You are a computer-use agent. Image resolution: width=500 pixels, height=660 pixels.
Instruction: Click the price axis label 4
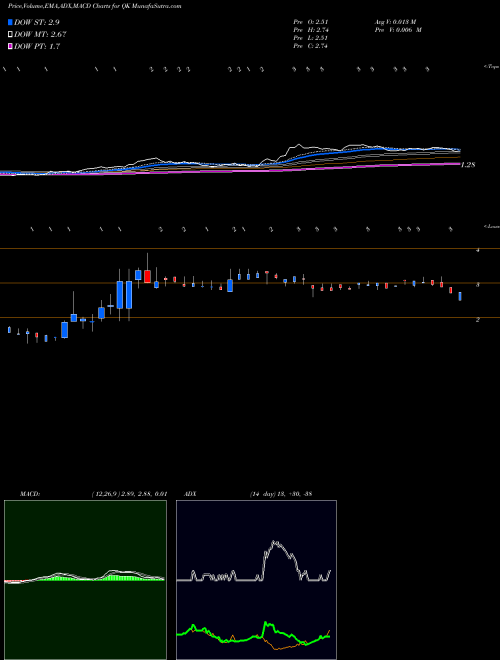click(478, 250)
